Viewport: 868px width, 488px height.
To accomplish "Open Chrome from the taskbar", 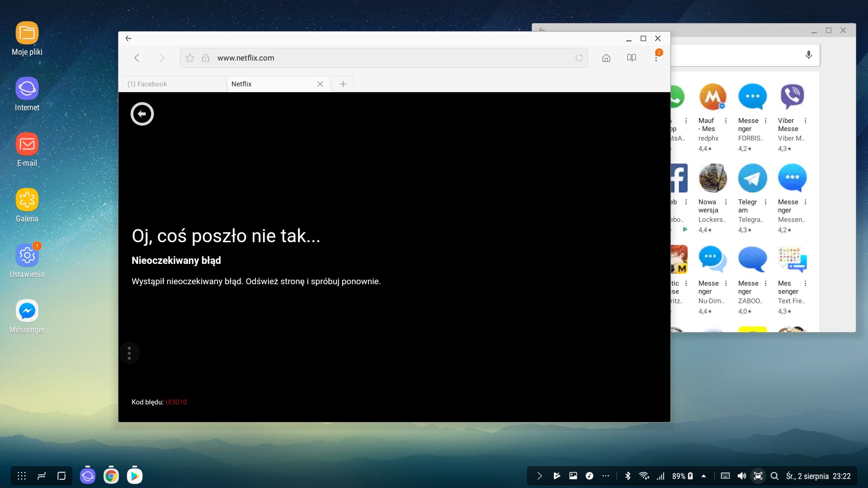I will point(111,476).
